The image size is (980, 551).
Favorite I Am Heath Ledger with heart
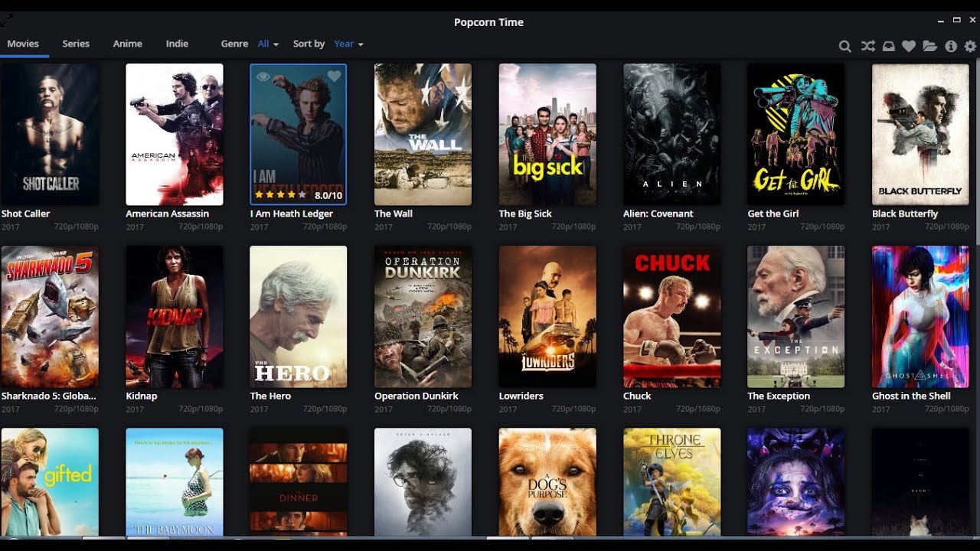334,76
